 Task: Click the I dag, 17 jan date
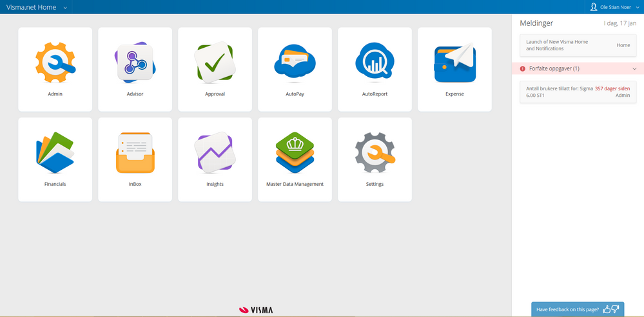[620, 23]
